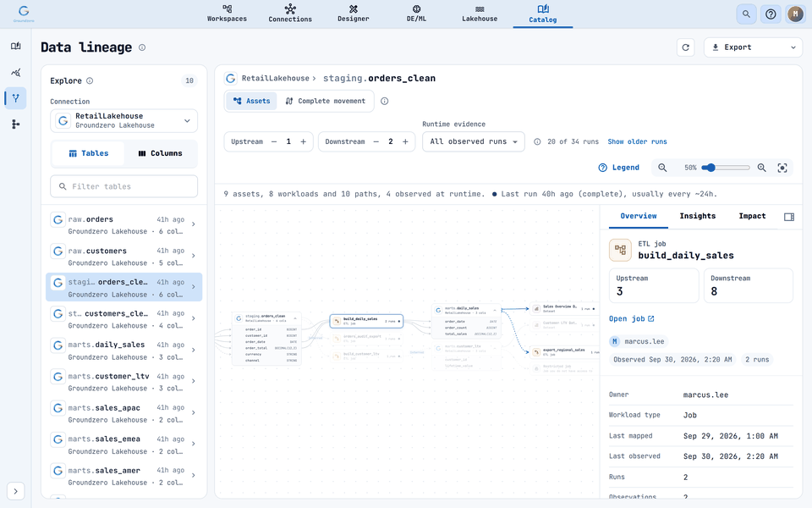Click the info icon next to Explore
The width and height of the screenshot is (812, 508).
click(x=90, y=81)
